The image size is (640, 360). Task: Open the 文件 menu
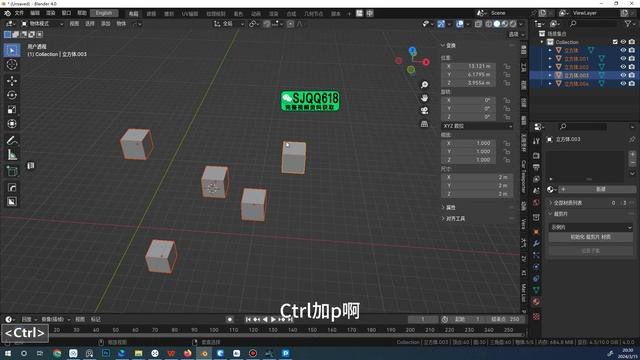[19, 13]
